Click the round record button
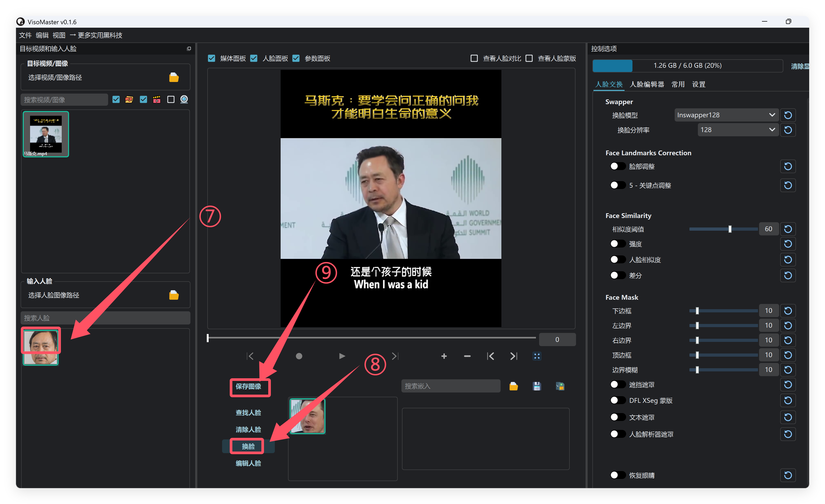Screen dimensions: 825x504 point(299,356)
